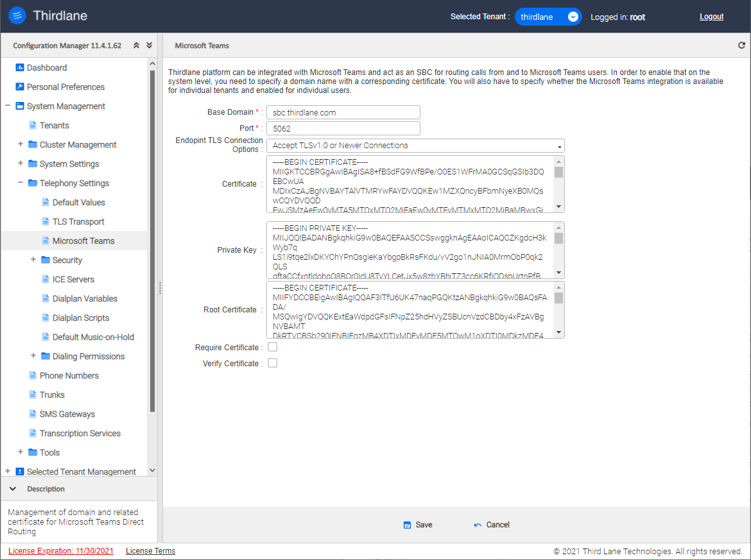This screenshot has height=560, width=751.
Task: Open Phone Numbers in the tree
Action: [x=69, y=376]
